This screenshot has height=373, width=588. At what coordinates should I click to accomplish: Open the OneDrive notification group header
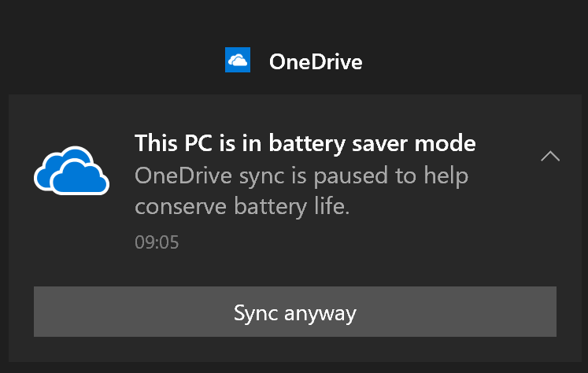click(294, 61)
